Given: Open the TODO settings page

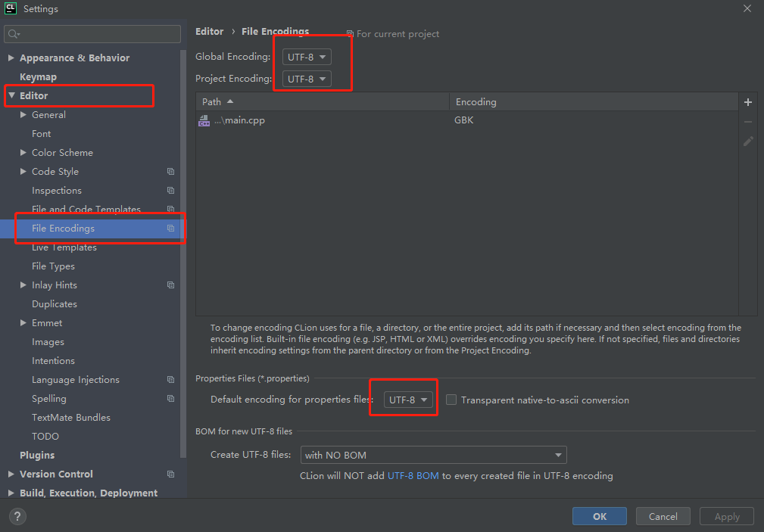Looking at the screenshot, I should coord(45,437).
